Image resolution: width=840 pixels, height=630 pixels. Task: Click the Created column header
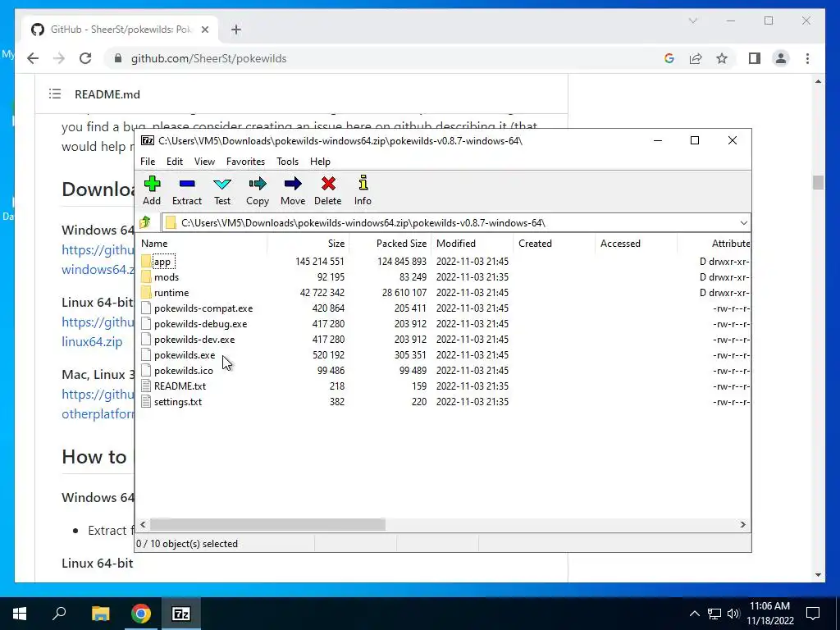coord(554,243)
